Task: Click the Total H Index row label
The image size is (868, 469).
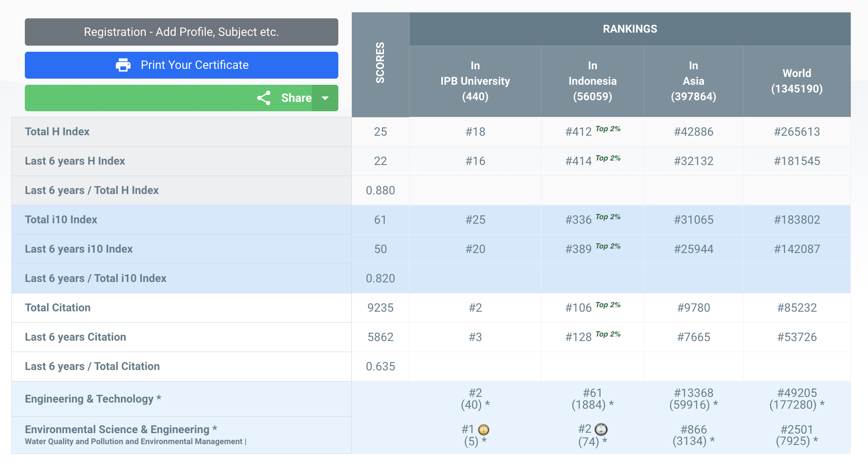Action: (x=57, y=132)
